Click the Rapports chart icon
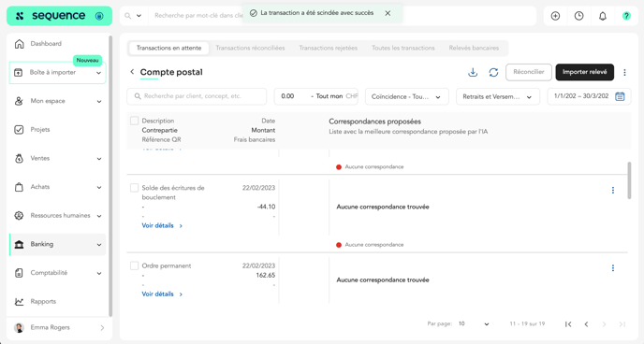 tap(19, 302)
